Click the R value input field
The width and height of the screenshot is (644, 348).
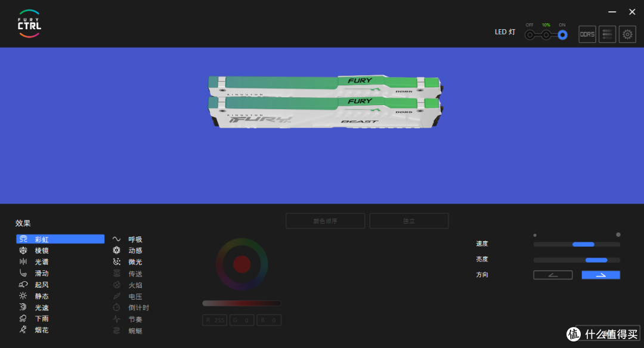[x=215, y=320]
